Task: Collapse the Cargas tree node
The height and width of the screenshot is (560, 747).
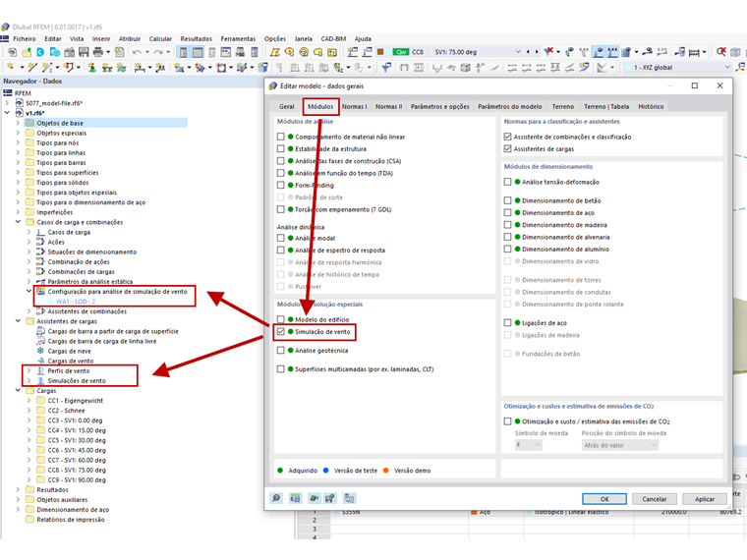Action: pos(18,390)
